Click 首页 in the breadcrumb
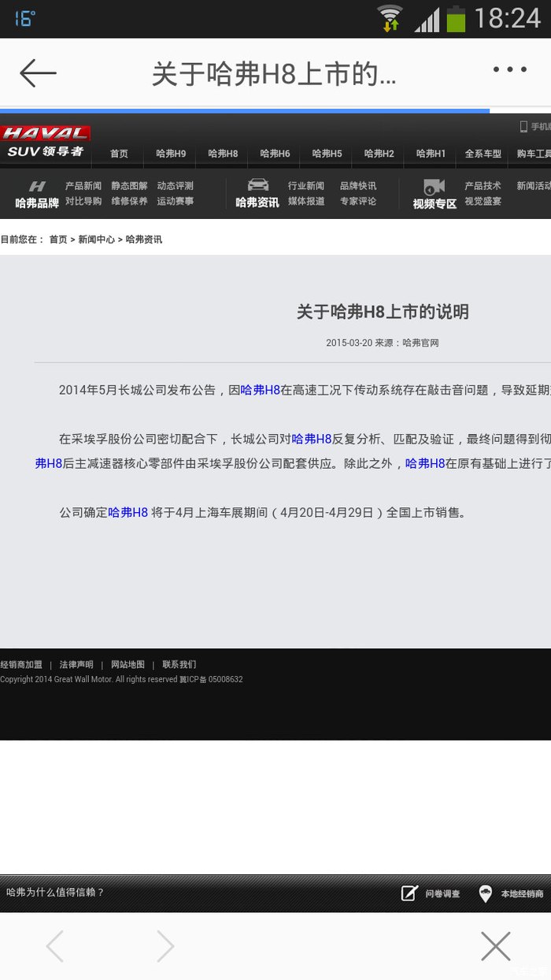The width and height of the screenshot is (551, 980). (58, 239)
